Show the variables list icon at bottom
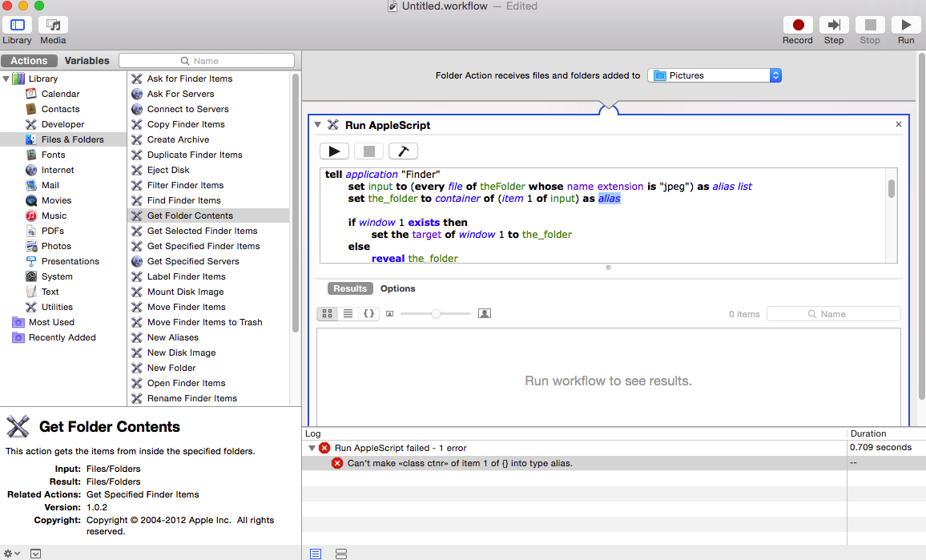926x560 pixels. 340,554
